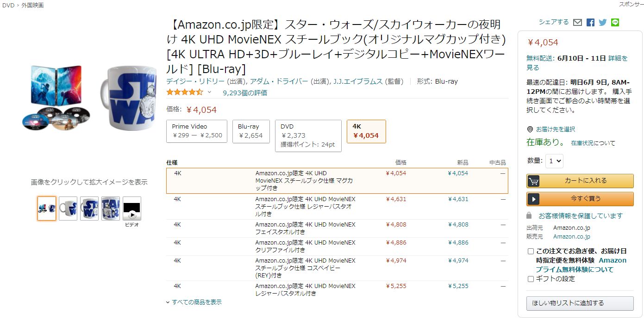Click the location pin delivery icon
The height and width of the screenshot is (319, 644).
530,129
